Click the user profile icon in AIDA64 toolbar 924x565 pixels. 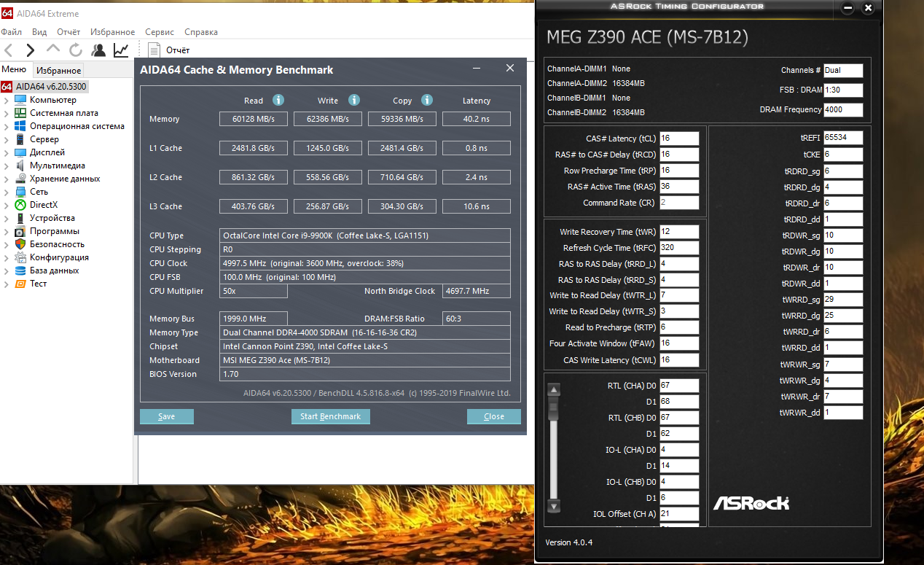click(98, 50)
